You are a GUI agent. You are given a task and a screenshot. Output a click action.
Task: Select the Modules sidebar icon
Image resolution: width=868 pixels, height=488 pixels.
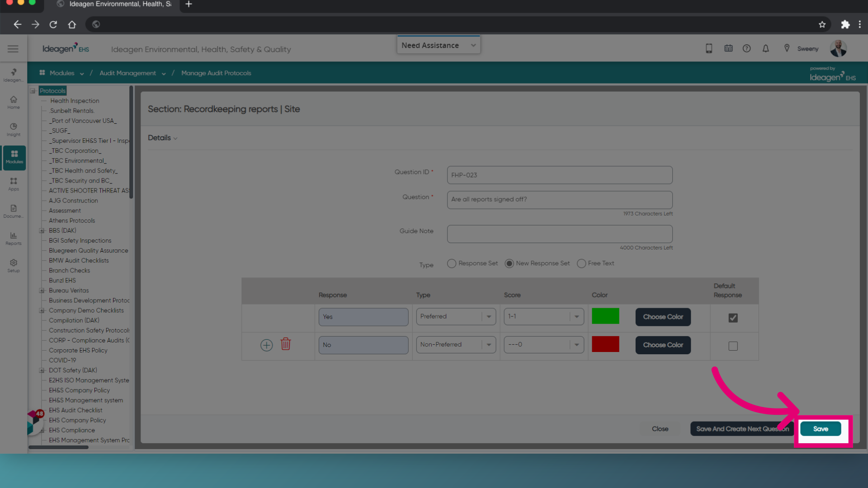coord(14,157)
